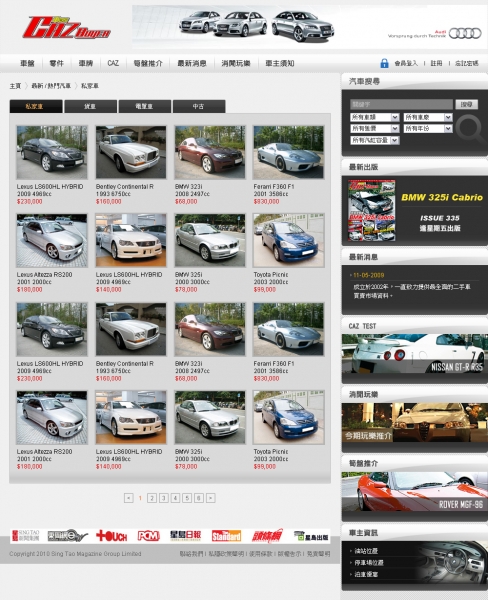Open the 所有年份 dropdown
Screen dimensions: 488x600
428,129
